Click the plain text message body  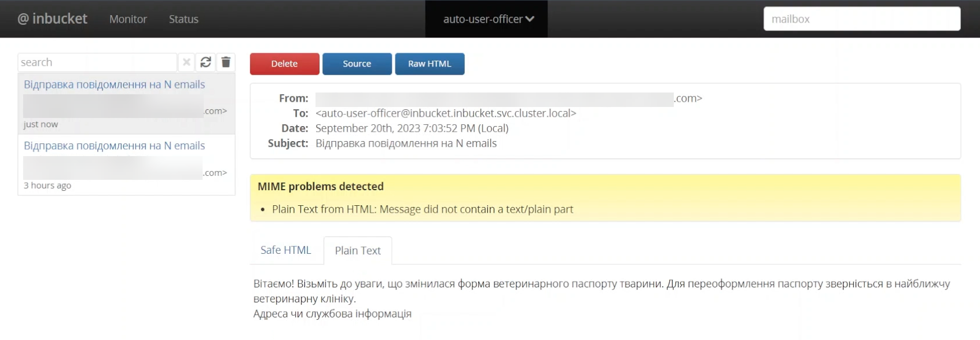(602, 299)
